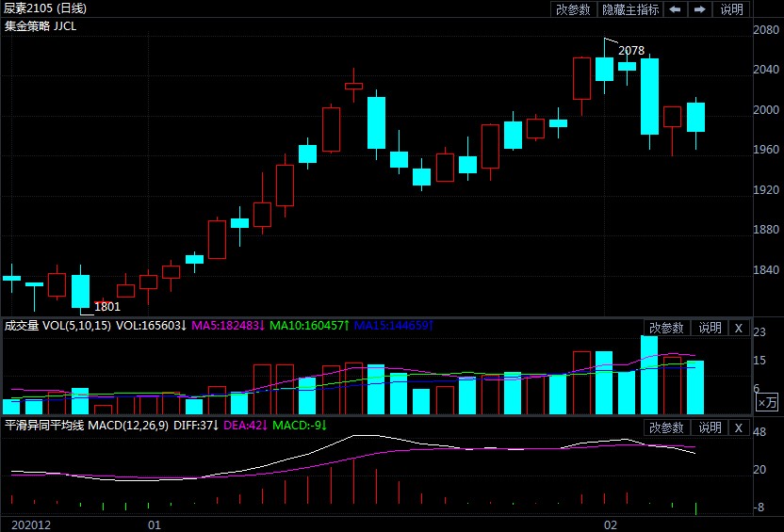Click the DIFF:37 value

(x=196, y=426)
